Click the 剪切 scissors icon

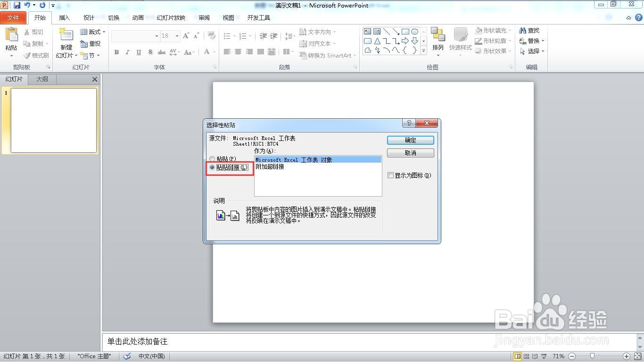[27, 32]
